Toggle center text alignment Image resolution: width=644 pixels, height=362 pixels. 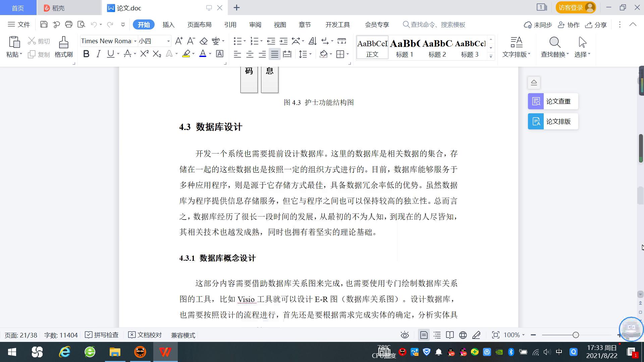pyautogui.click(x=250, y=54)
